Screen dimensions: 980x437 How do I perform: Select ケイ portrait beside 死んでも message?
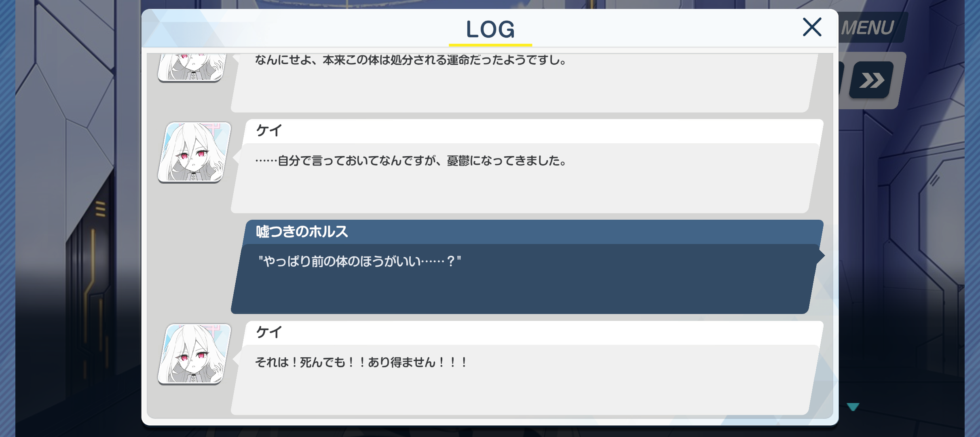[x=194, y=354]
